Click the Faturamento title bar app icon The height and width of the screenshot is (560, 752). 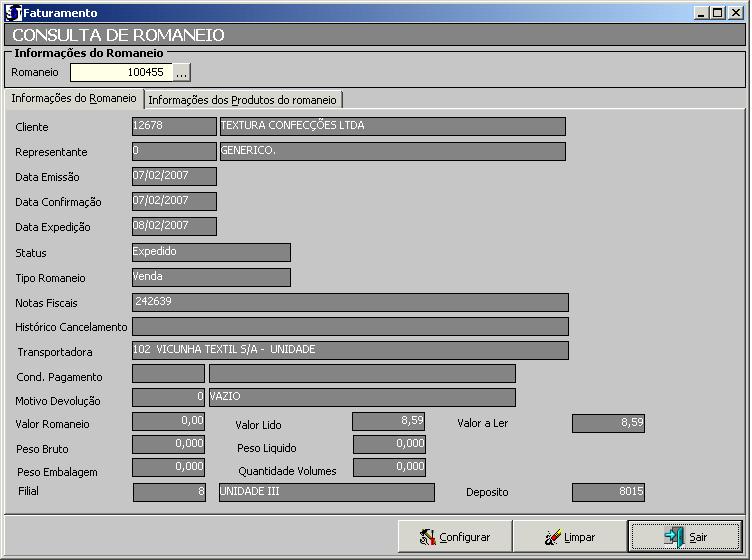click(13, 13)
